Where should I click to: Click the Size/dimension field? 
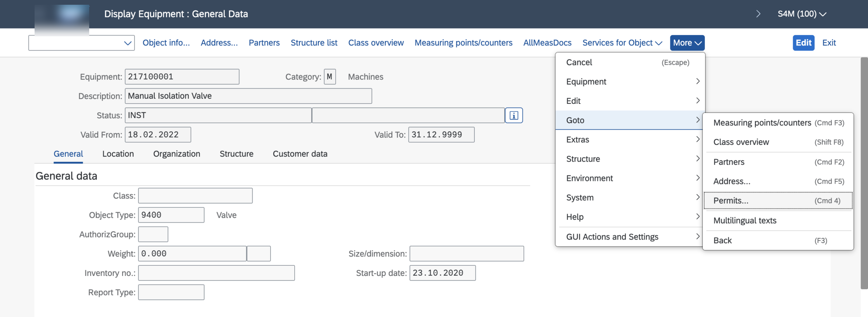click(x=467, y=254)
